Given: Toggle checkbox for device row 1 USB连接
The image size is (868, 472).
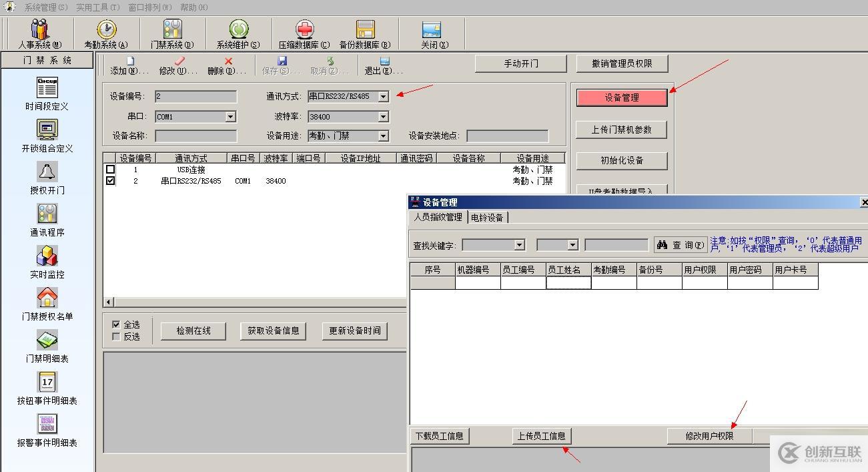Looking at the screenshot, I should [x=111, y=170].
